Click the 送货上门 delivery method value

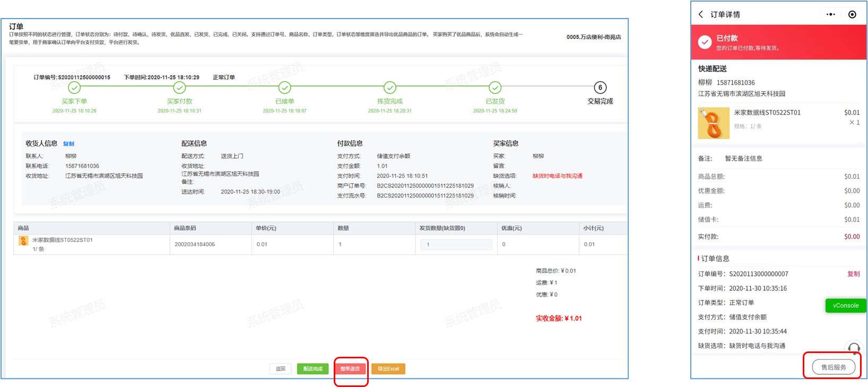click(x=232, y=156)
